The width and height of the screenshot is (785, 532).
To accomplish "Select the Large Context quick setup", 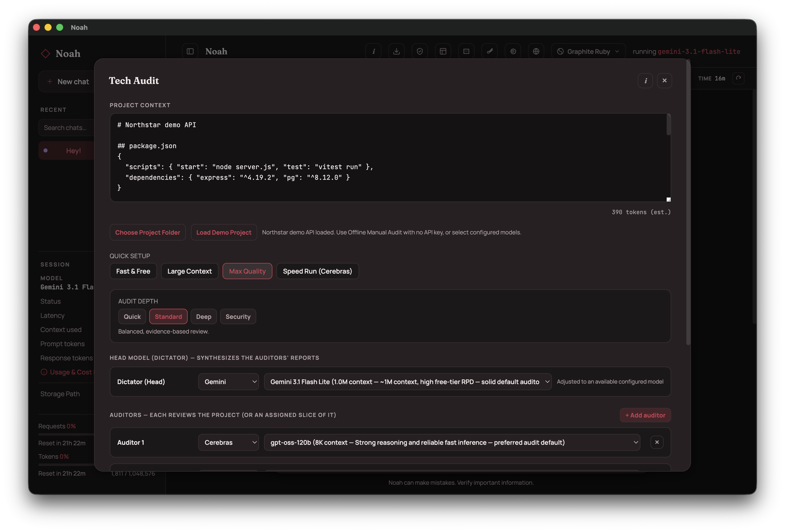I will coord(189,271).
